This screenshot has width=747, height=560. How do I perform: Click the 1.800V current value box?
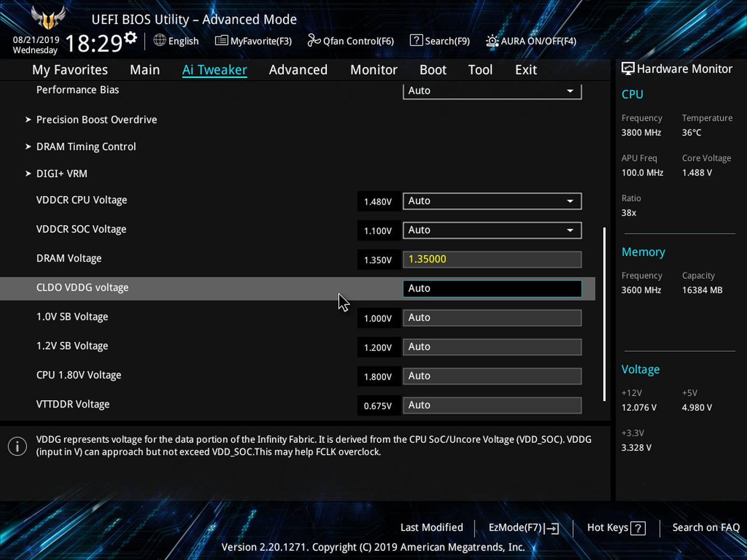[x=378, y=377]
